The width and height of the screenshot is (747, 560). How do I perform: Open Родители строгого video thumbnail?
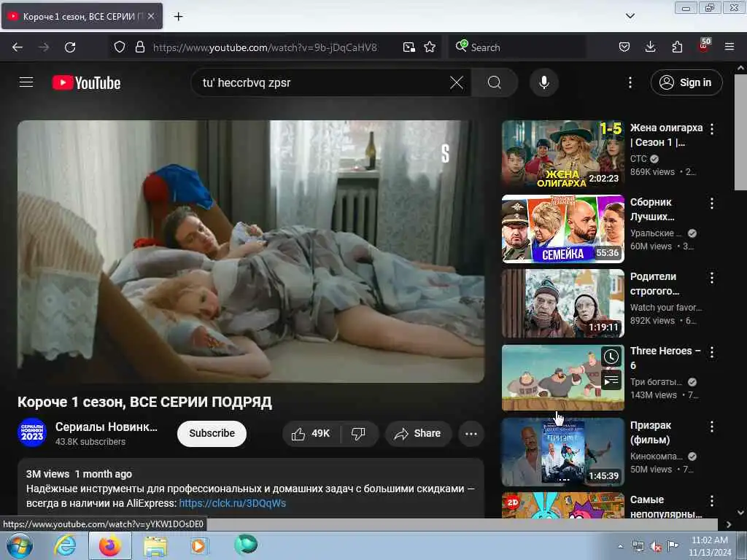[562, 303]
